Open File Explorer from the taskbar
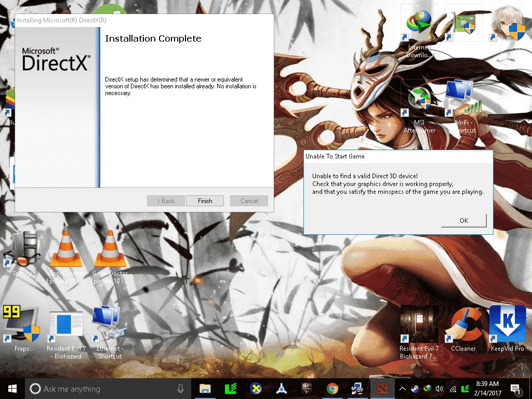Viewport: 532px width, 399px height. pyautogui.click(x=205, y=389)
